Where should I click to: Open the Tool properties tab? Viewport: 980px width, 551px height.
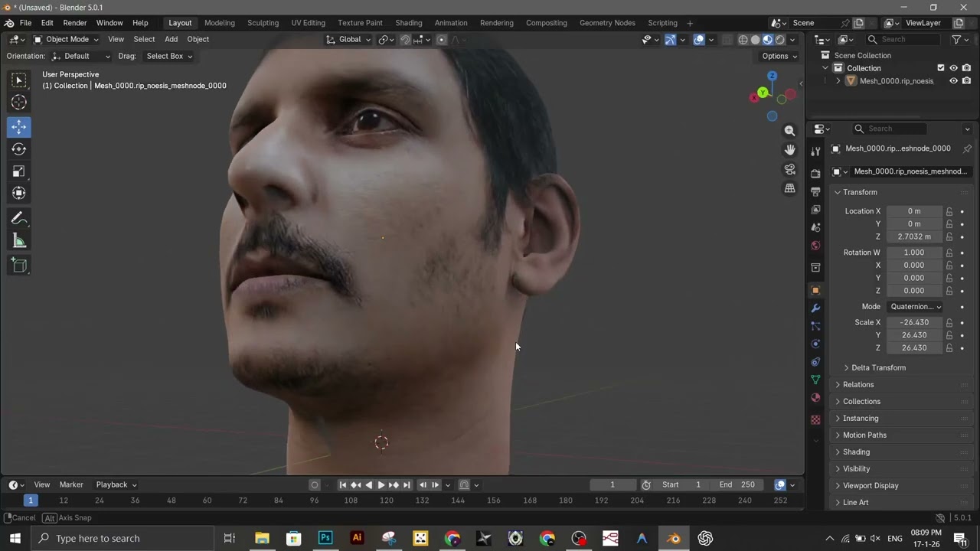click(815, 152)
